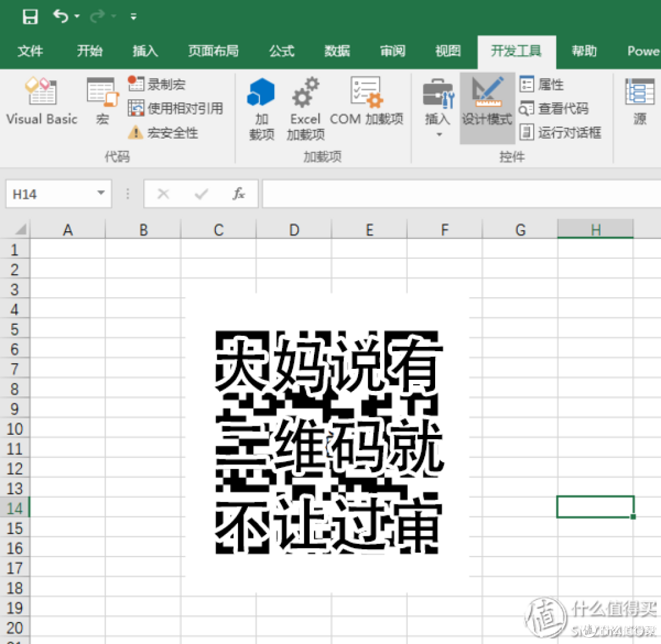This screenshot has width=661, height=644.
Task: Click the Redo arrow icon
Action: pos(97,17)
